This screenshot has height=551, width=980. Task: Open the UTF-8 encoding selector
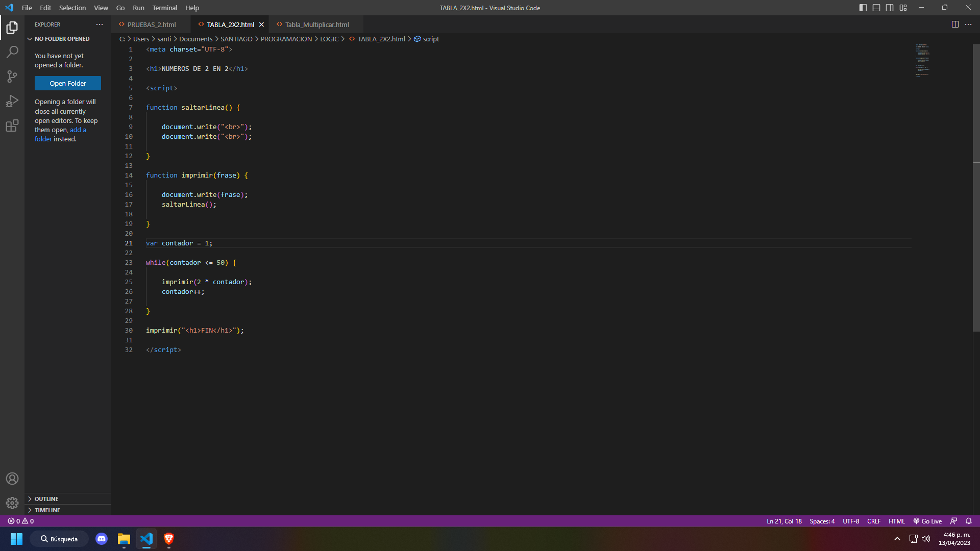coord(851,521)
